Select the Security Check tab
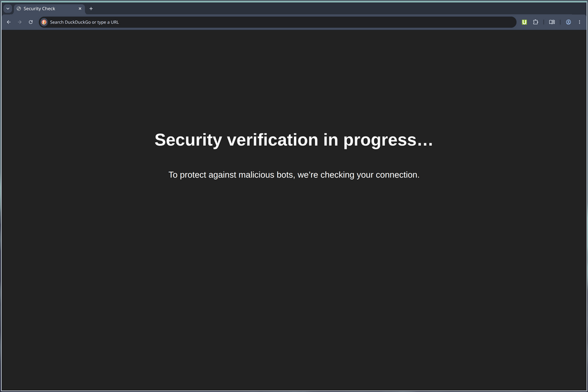The image size is (588, 392). 49,9
